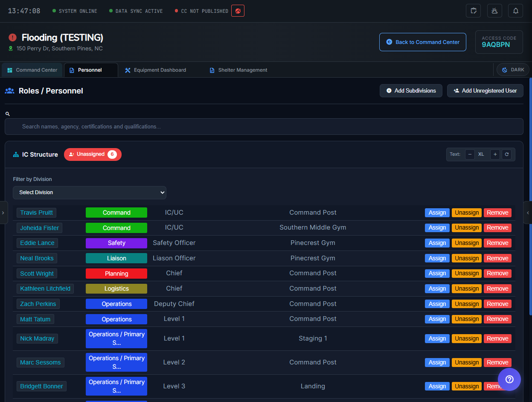The width and height of the screenshot is (532, 402).
Task: Click the floating help question mark button
Action: coord(509,379)
